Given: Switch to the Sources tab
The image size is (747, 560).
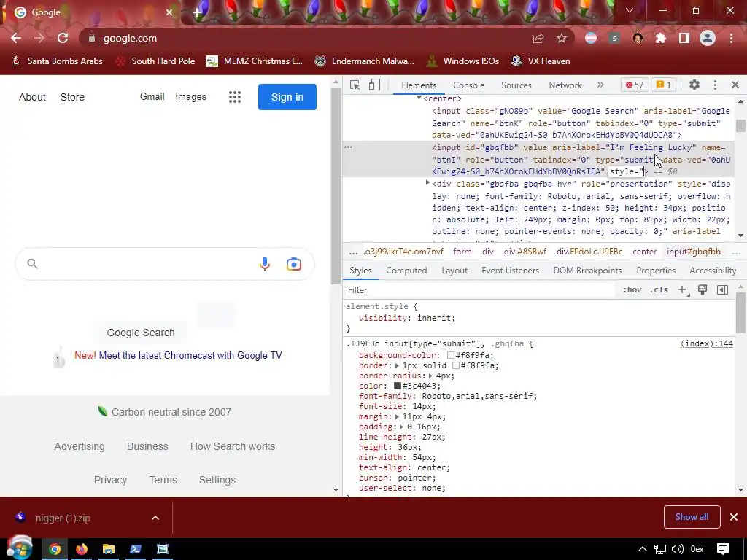Looking at the screenshot, I should 516,85.
